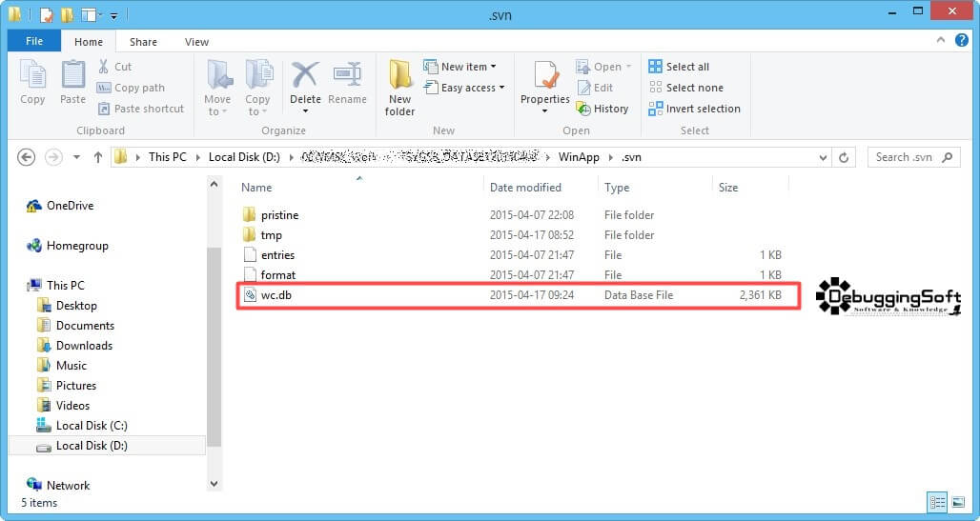Switch to large icons view toggle

[957, 502]
